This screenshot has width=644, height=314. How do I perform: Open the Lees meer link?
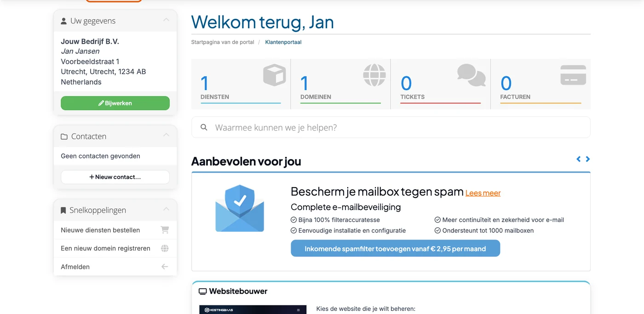pos(483,193)
